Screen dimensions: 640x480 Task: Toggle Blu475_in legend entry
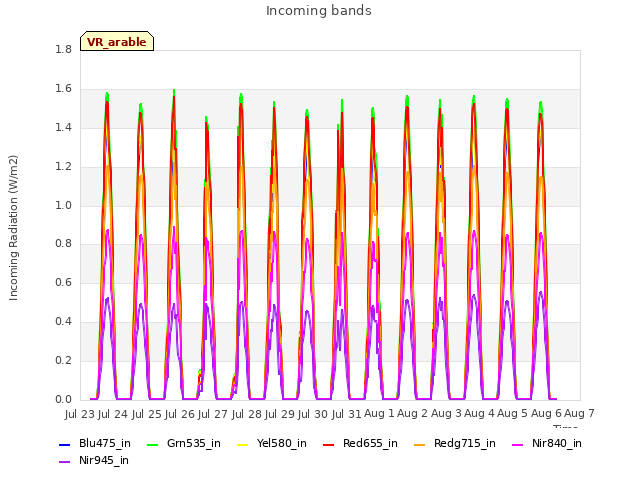(95, 443)
